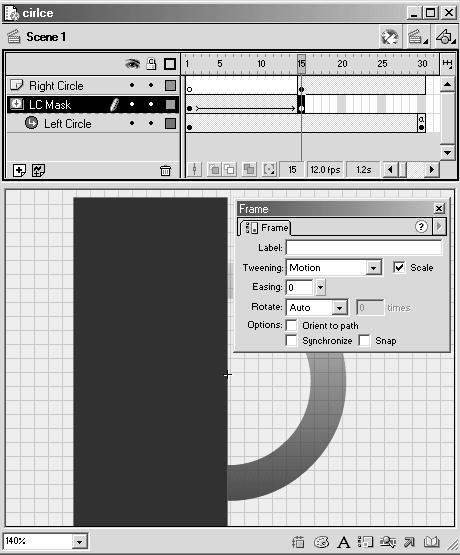Uncheck the Scale checkbox
Viewport: 460px width, 555px height.
399,267
